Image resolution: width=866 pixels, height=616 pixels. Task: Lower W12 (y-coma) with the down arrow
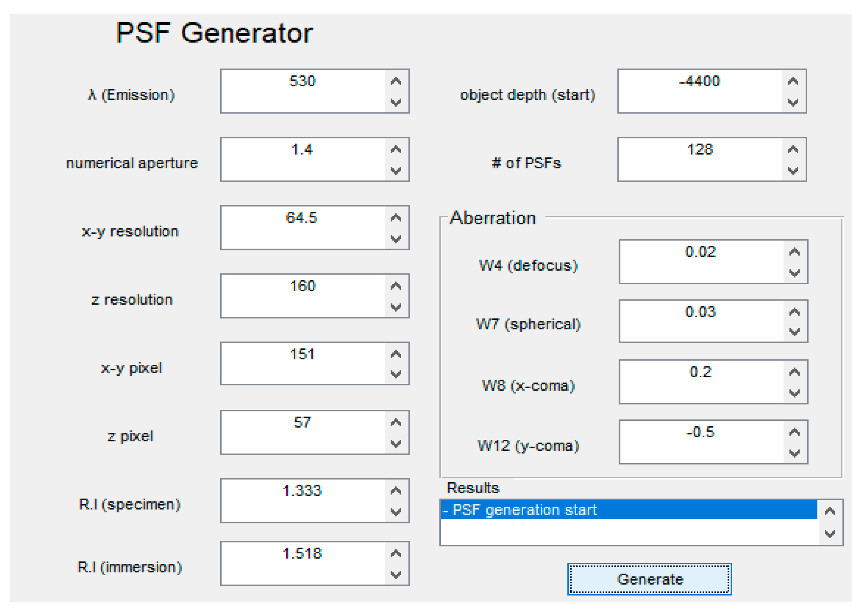(794, 453)
